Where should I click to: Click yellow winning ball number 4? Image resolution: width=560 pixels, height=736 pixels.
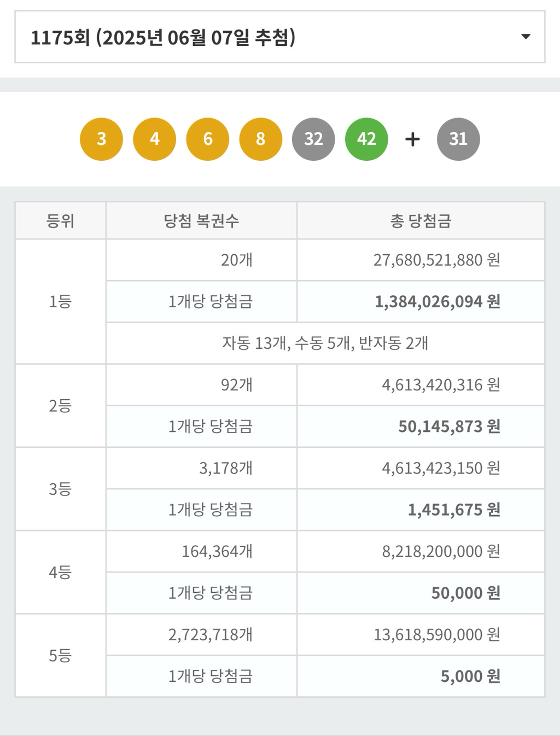pyautogui.click(x=154, y=139)
